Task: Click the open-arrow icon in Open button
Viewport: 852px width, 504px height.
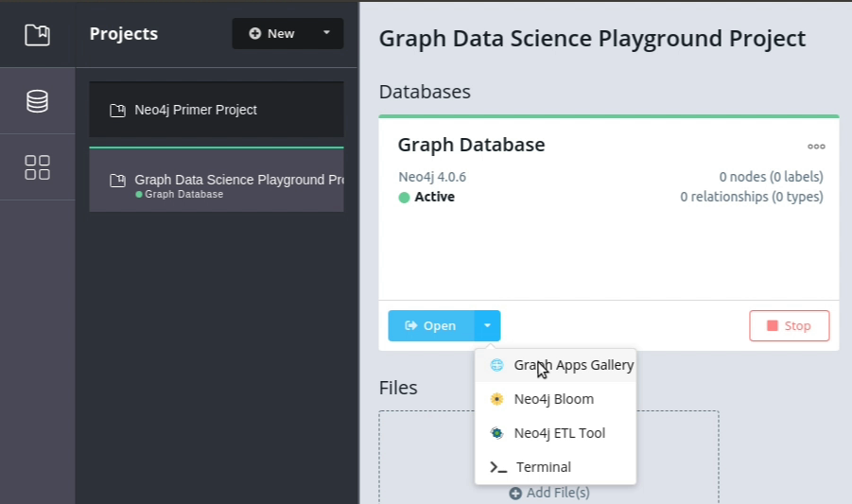Action: pyautogui.click(x=410, y=325)
